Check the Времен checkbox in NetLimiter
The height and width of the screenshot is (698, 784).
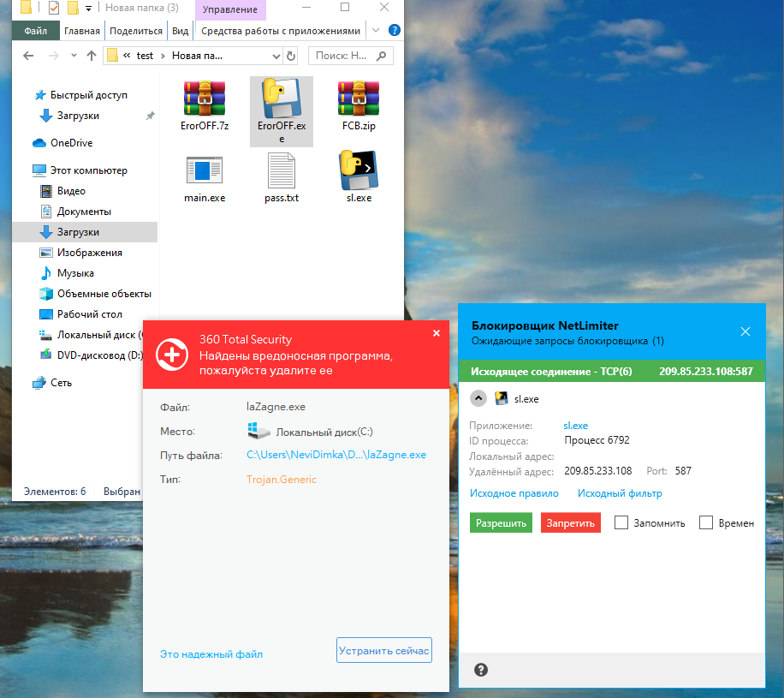tap(705, 522)
